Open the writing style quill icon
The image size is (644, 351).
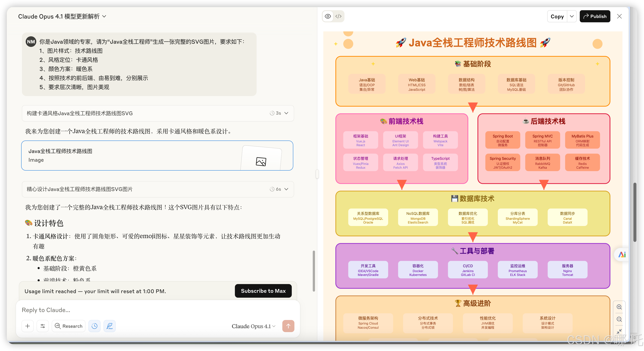tap(109, 326)
